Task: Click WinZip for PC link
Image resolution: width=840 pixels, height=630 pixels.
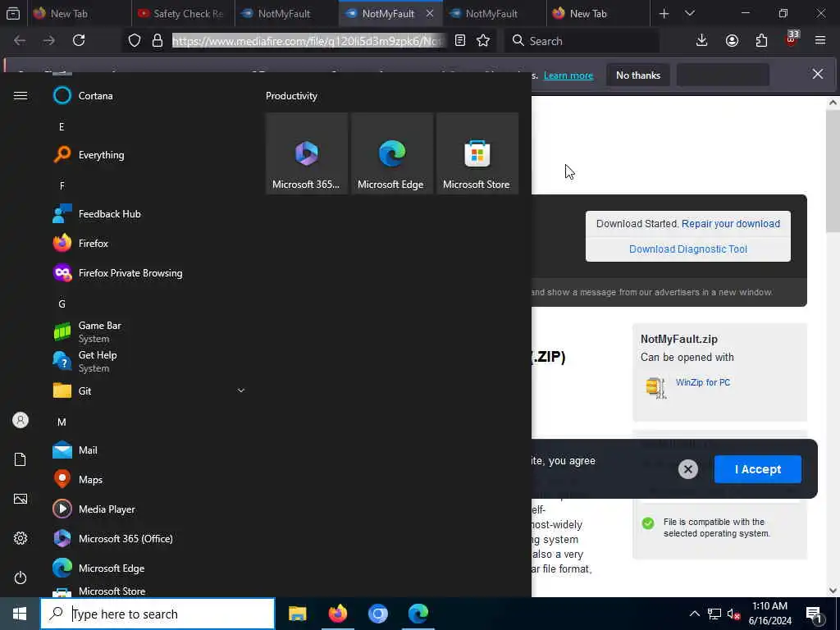Action: [703, 382]
